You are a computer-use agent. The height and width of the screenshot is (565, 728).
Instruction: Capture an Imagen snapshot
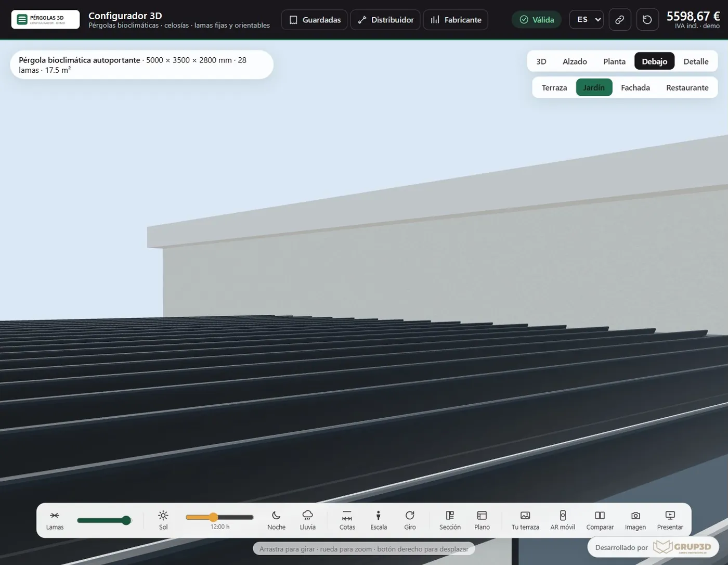635,520
